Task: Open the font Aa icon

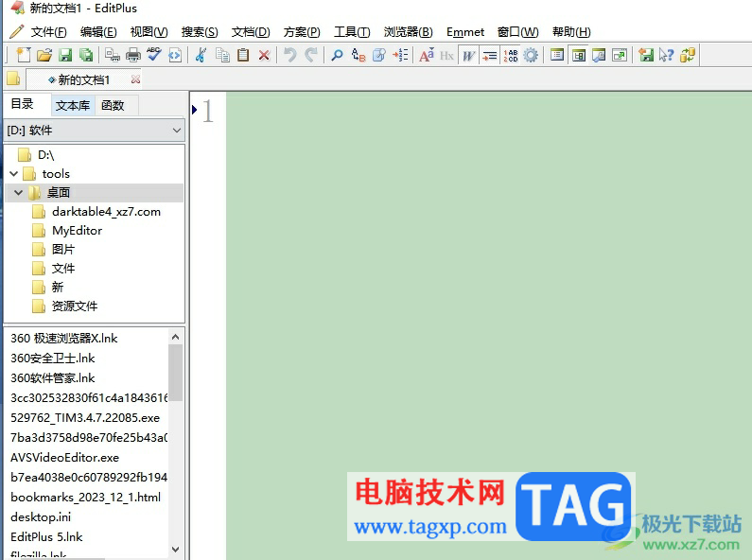Action: pos(427,55)
